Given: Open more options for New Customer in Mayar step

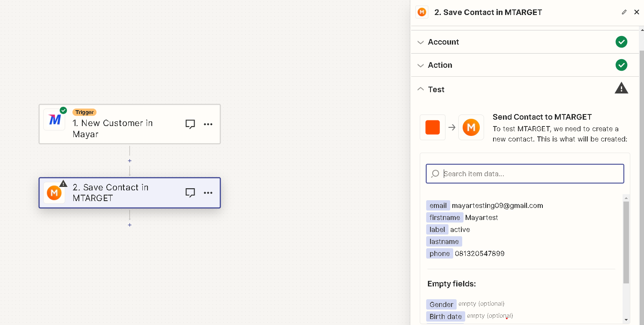Looking at the screenshot, I should [x=208, y=124].
